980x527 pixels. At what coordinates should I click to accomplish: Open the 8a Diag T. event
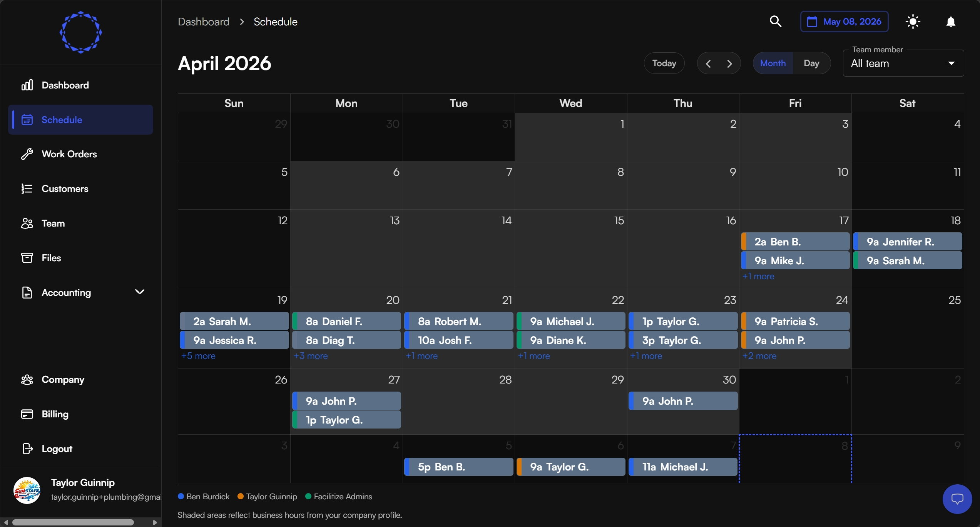346,340
